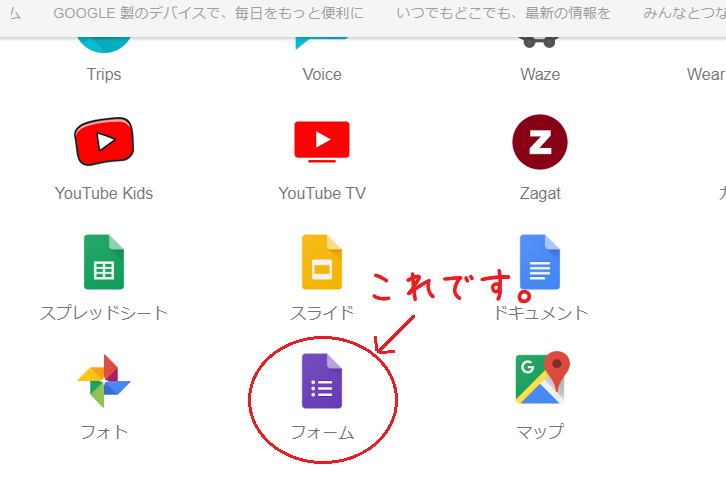Click the フォト text label
This screenshot has width=726, height=486.
click(104, 432)
